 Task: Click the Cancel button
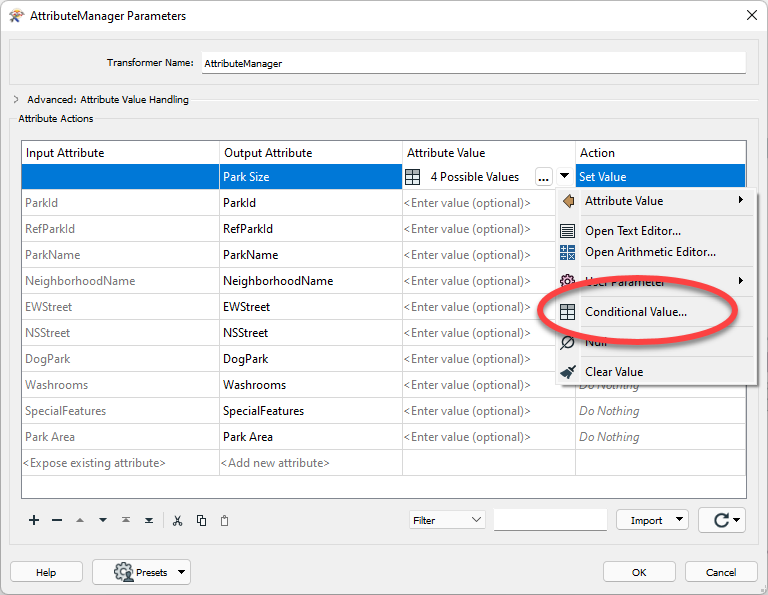pos(721,572)
